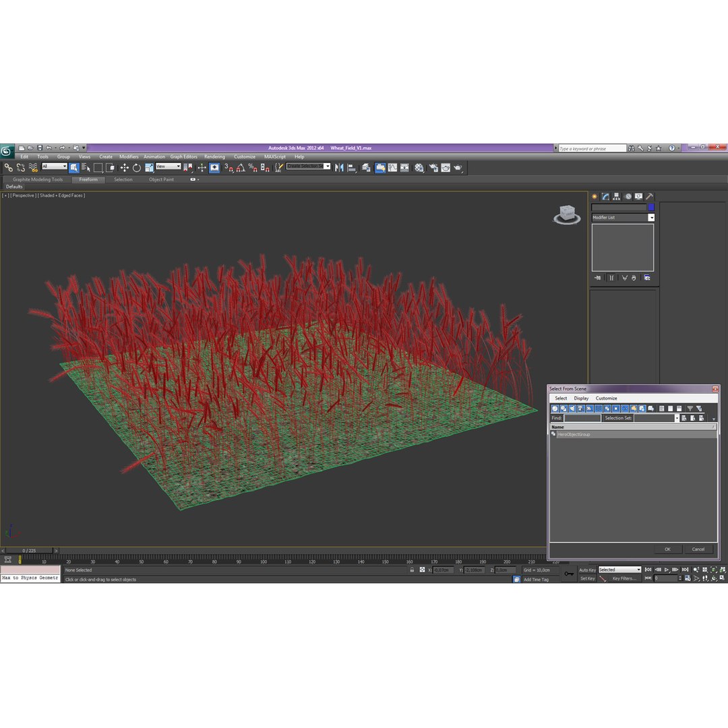Screen dimensions: 728x728
Task: Click Go to Start playback button
Action: pos(648,570)
